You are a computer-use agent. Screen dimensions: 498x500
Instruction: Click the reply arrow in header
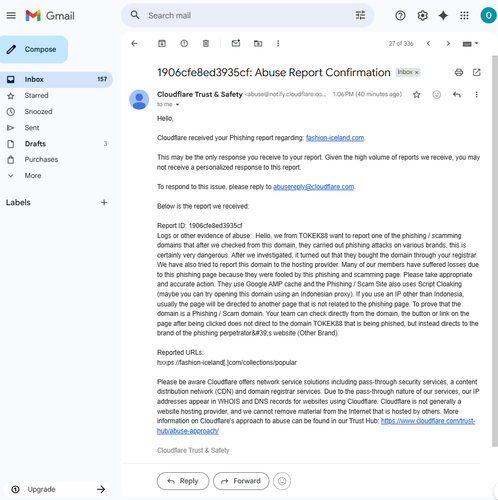pos(457,95)
